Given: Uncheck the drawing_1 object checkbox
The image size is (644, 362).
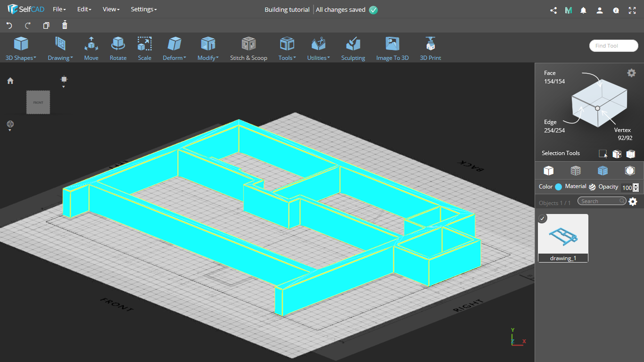Looking at the screenshot, I should point(543,218).
